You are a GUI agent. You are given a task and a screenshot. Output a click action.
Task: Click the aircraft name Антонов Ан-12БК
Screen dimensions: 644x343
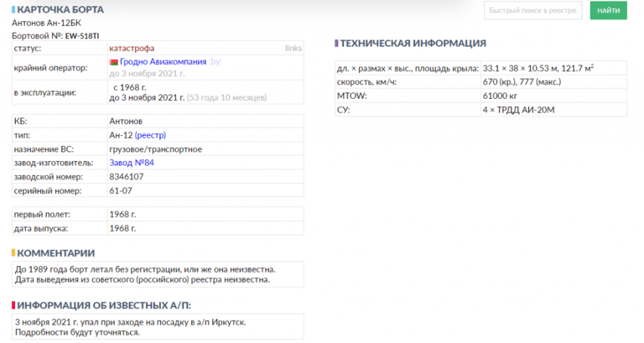click(47, 23)
